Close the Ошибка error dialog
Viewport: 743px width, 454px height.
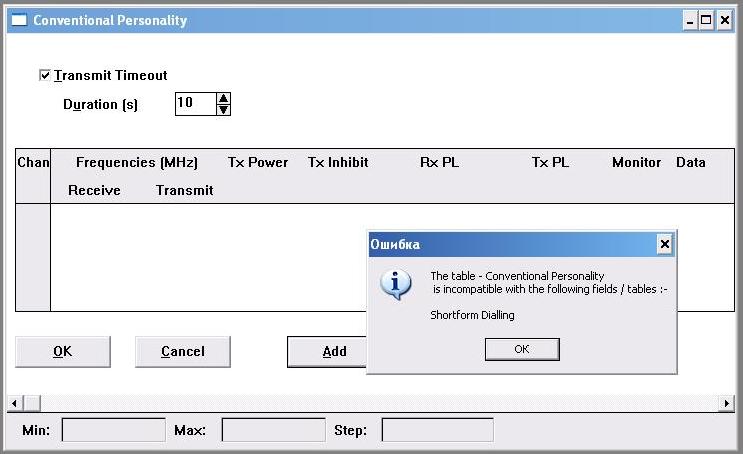(x=664, y=244)
